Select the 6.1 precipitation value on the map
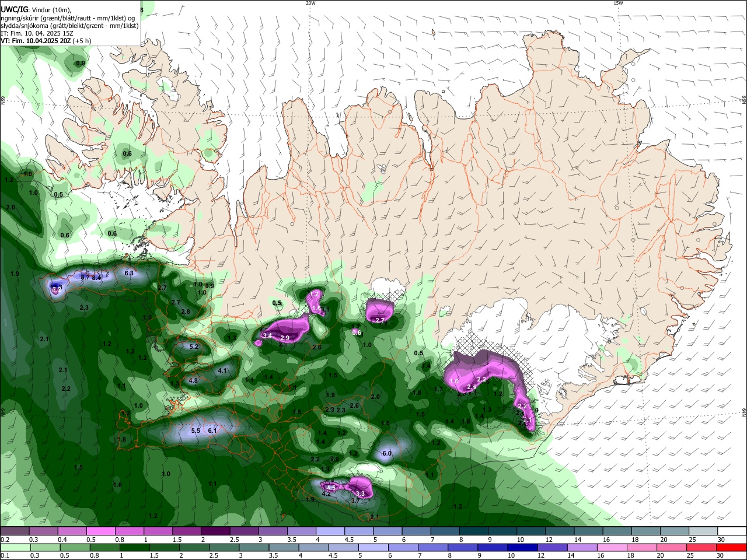 (212, 430)
